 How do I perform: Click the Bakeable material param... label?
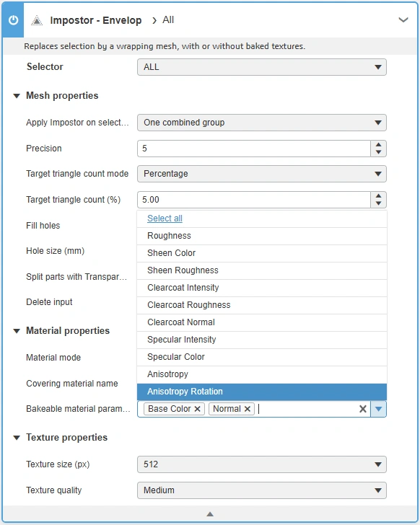[x=79, y=409]
